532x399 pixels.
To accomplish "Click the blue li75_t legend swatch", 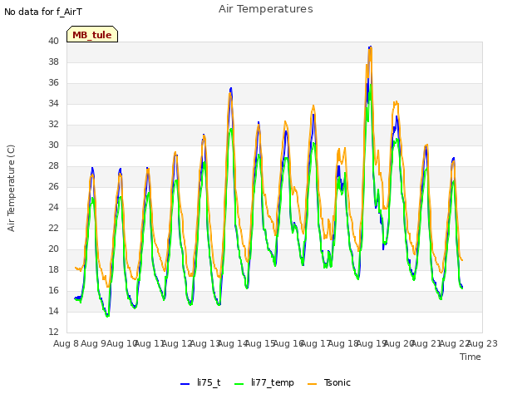I will click(x=185, y=384).
